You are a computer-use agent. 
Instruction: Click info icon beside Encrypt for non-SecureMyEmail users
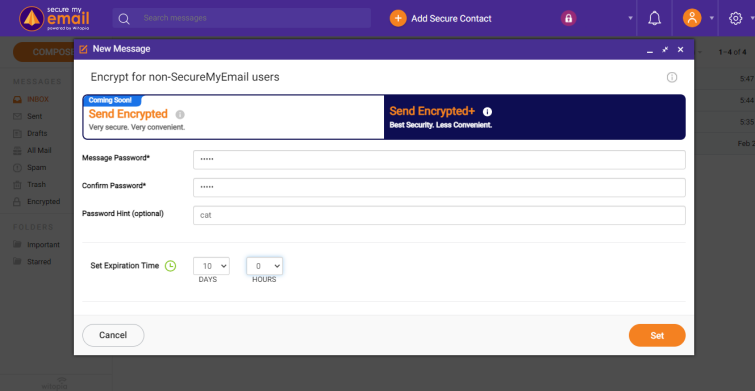672,78
